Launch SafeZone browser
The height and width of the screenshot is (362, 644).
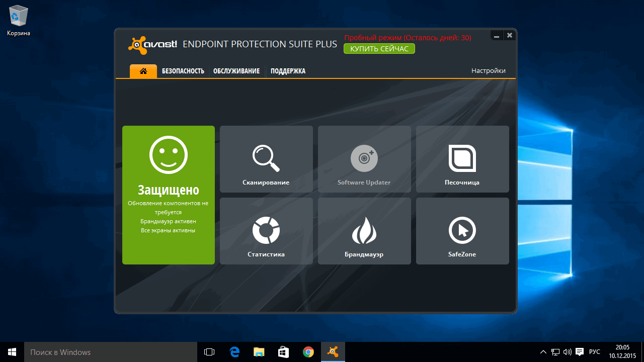462,231
